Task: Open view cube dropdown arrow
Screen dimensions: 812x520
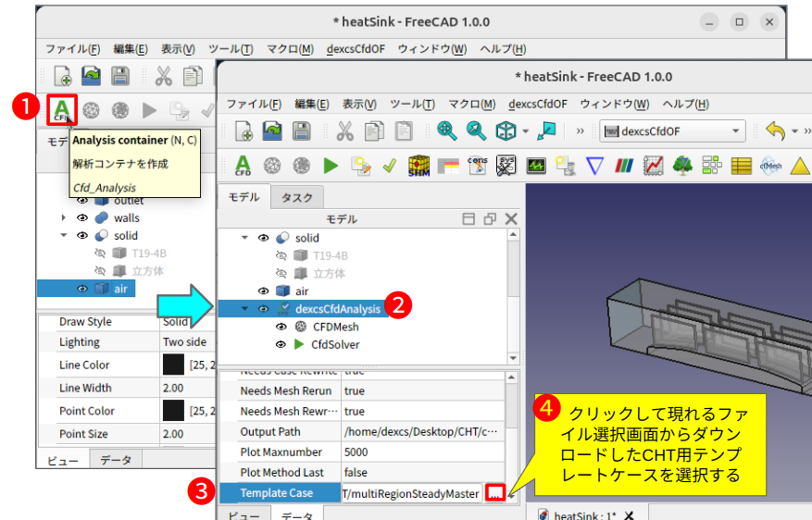Action: coord(526,131)
